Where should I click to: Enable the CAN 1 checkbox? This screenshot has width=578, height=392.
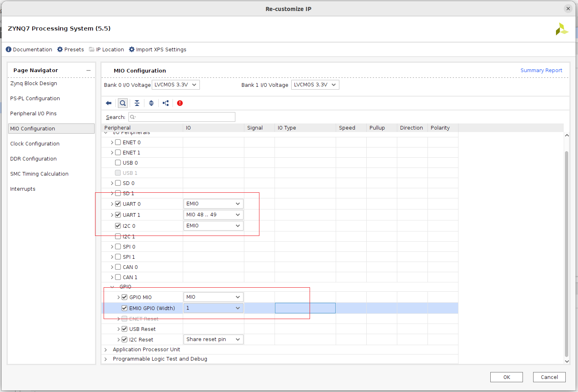tap(118, 277)
